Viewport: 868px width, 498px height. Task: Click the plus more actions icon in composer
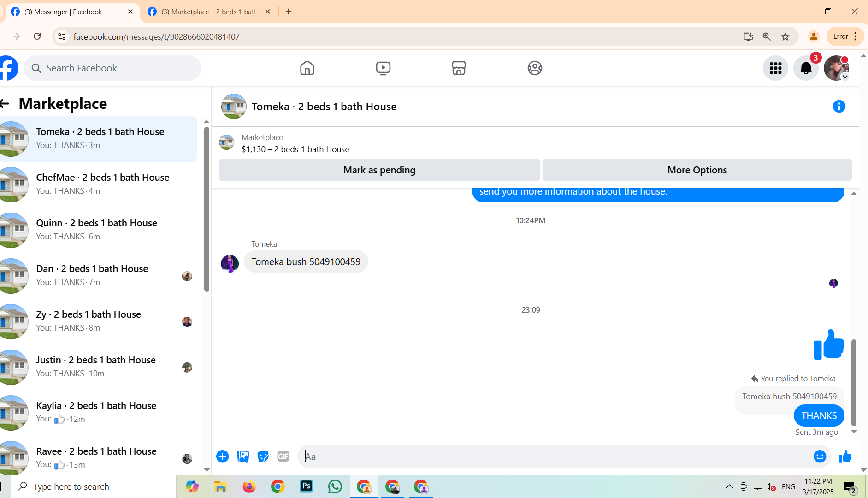click(223, 456)
